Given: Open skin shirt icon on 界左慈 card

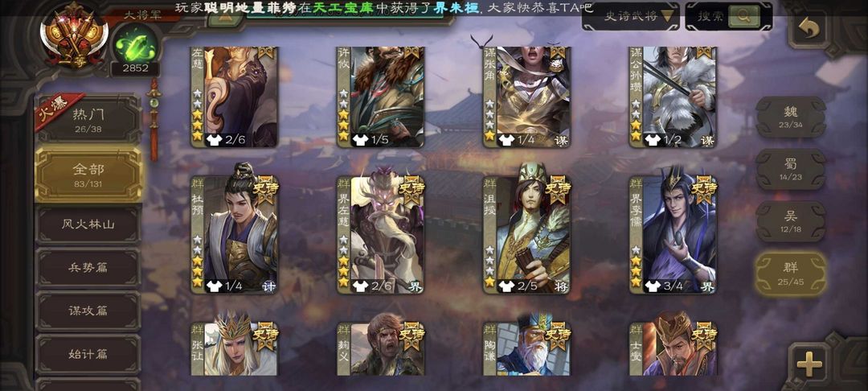Looking at the screenshot, I should click(x=360, y=286).
